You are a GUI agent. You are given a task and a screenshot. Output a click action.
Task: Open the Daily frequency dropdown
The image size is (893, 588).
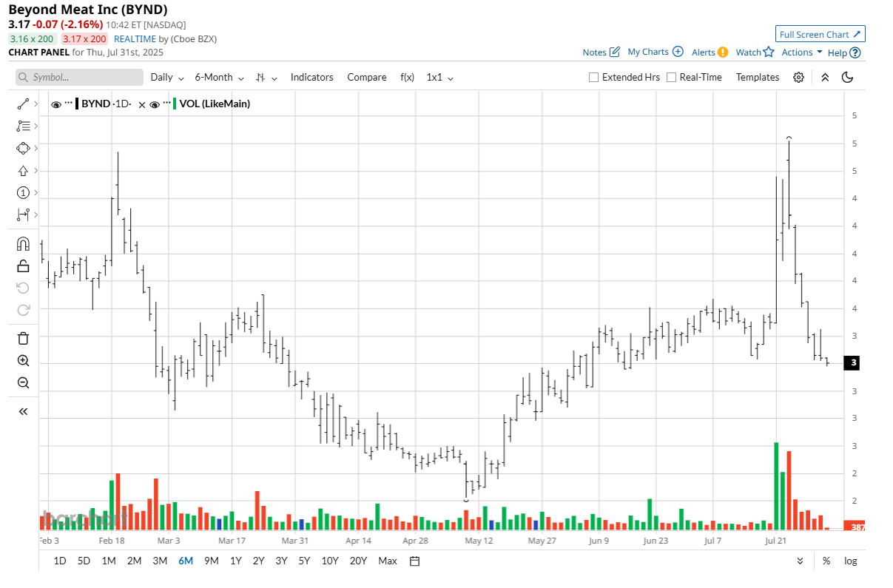click(167, 78)
